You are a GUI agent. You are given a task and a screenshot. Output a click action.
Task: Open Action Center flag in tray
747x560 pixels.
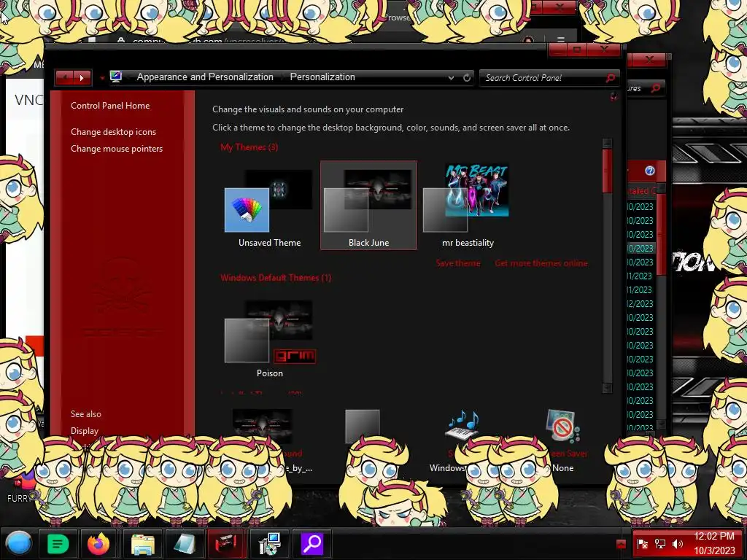tap(642, 544)
